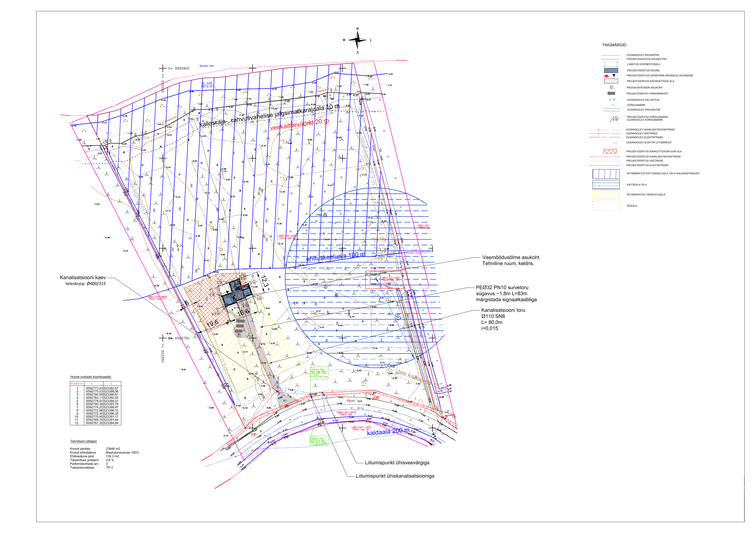Click the red entrance triangle in legend

[x=606, y=76]
